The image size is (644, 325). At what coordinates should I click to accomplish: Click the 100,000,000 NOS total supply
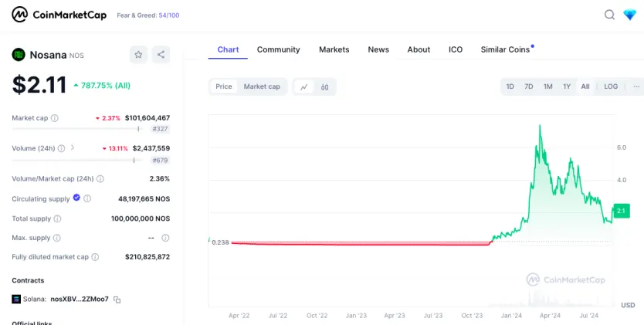tap(141, 218)
